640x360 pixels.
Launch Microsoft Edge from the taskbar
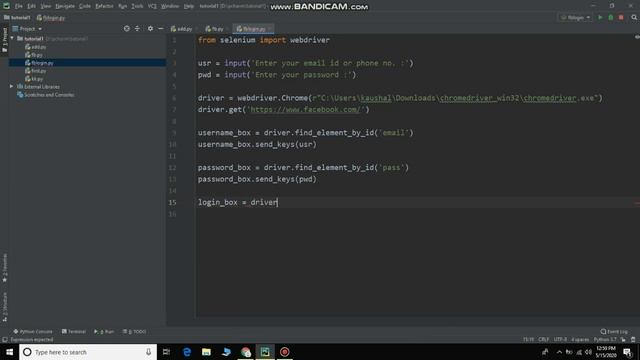[x=187, y=352]
